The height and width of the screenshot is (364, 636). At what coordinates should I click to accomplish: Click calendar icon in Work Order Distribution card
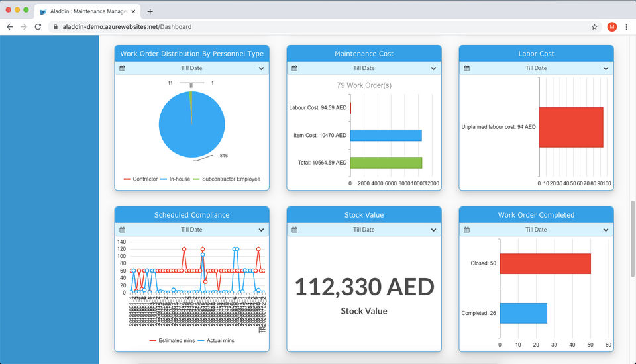point(122,68)
